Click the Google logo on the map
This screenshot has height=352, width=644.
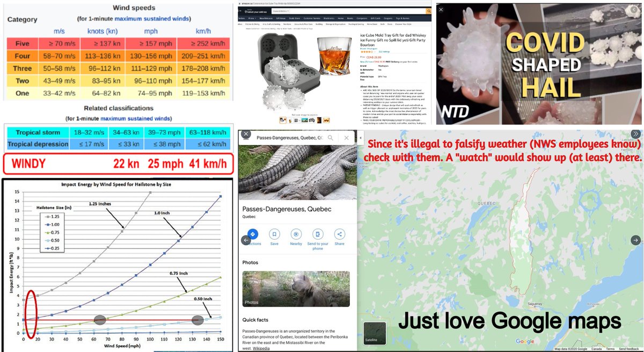click(x=525, y=342)
